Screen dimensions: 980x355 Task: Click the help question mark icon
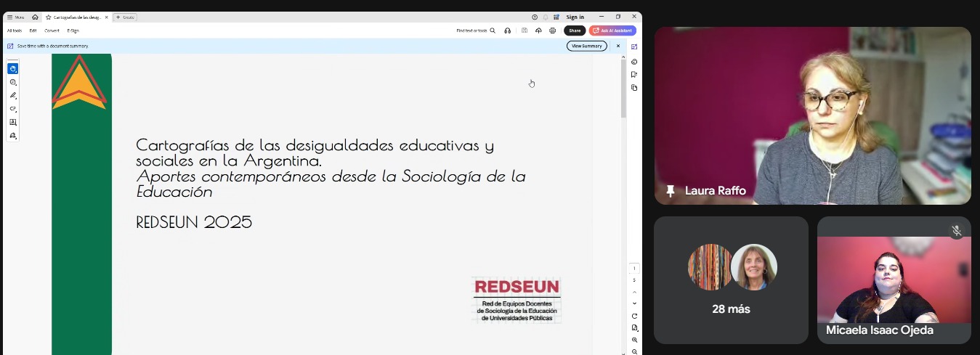[x=535, y=17]
